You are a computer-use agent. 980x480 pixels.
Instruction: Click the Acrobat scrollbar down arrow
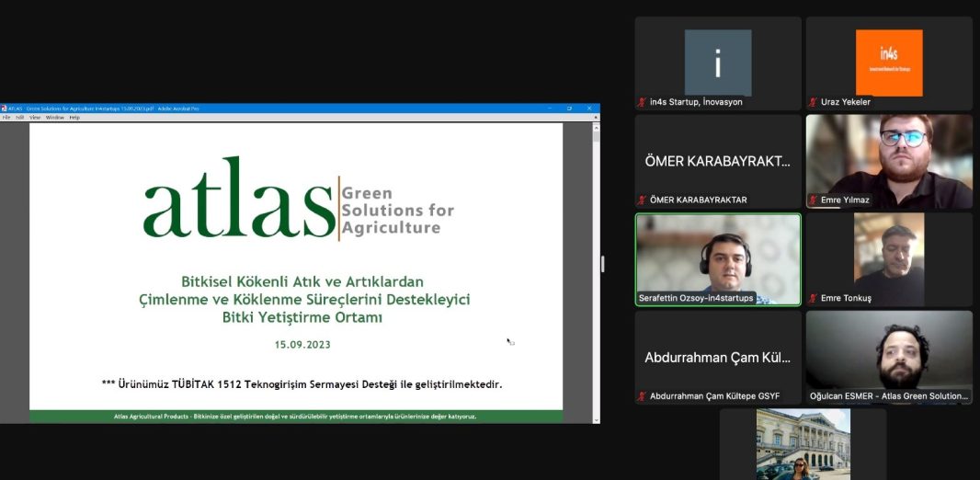(x=597, y=420)
